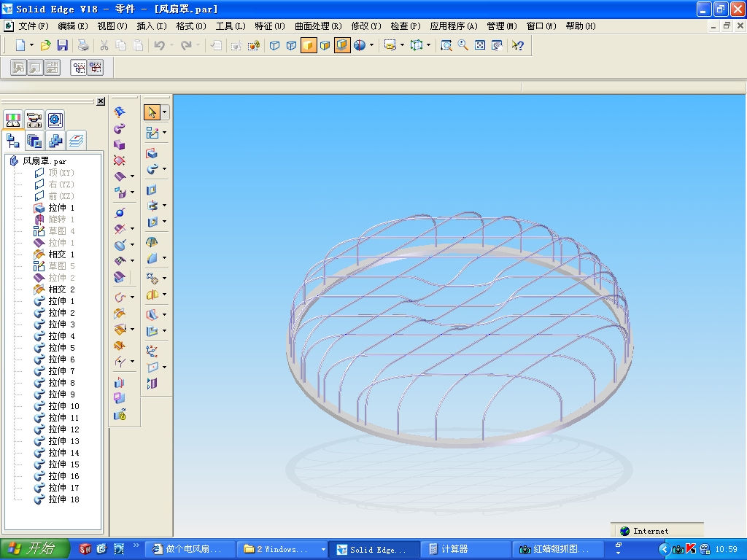Screen dimensions: 747x560
Task: Select the feature tree pathfinder tab
Action: pyautogui.click(x=13, y=141)
